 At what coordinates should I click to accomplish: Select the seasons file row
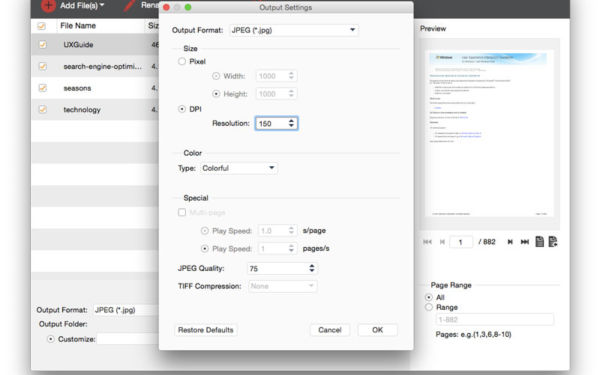coord(96,88)
